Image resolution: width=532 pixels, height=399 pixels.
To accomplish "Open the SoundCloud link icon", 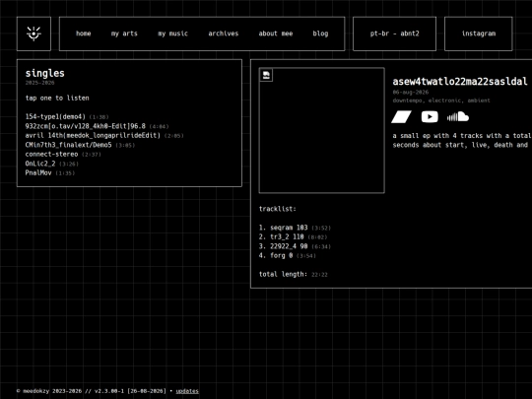I will 458,116.
